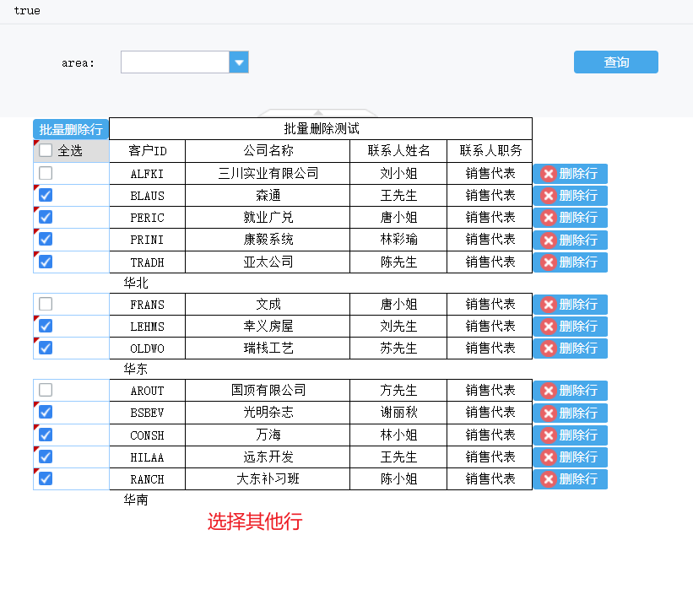Uncheck the checkbox for BLAUS row

pos(46,195)
